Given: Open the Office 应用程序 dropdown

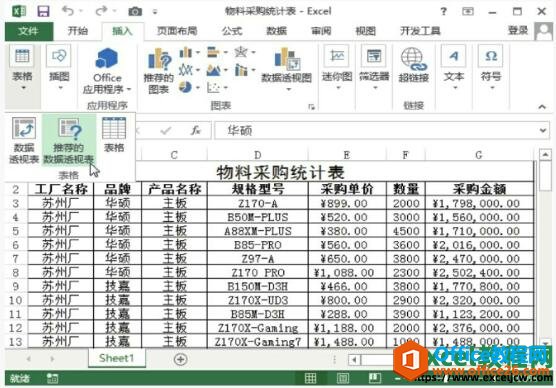Looking at the screenshot, I should [107, 71].
